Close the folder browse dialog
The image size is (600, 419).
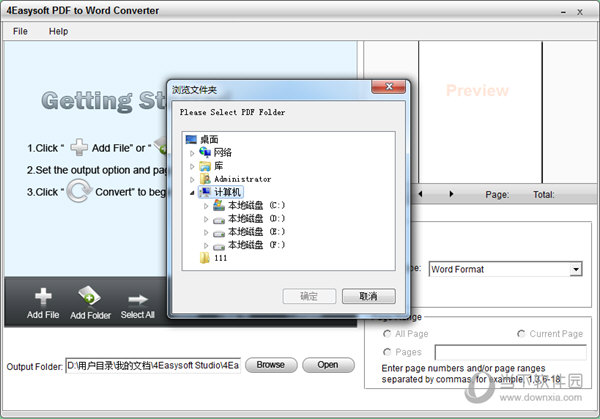(388, 86)
